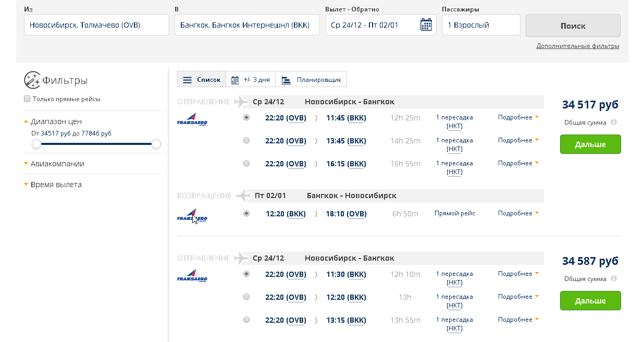This screenshot has height=342, width=644.
Task: Switch to the +/- 3 дня tab
Action: tap(251, 80)
